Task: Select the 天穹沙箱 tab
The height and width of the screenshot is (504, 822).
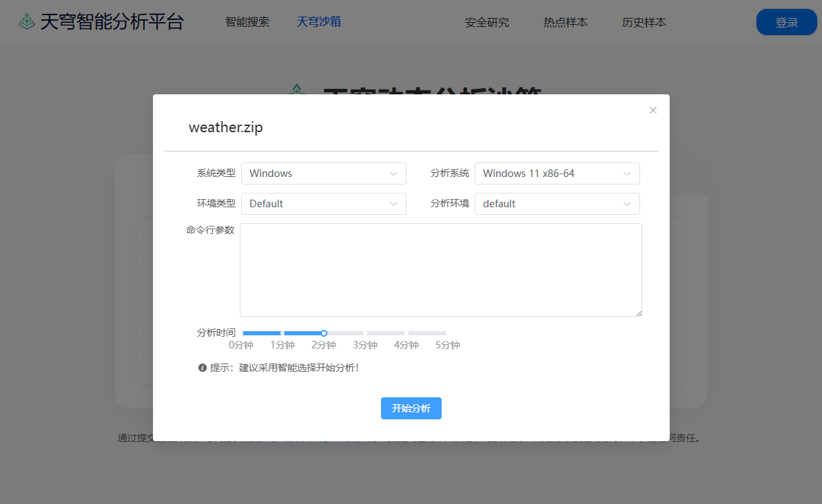Action: coord(318,21)
